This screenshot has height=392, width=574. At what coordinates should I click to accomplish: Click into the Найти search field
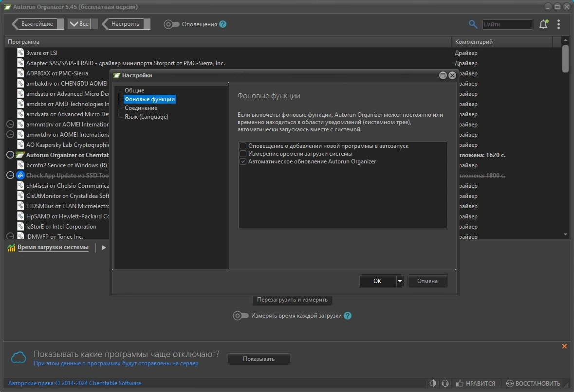[507, 24]
